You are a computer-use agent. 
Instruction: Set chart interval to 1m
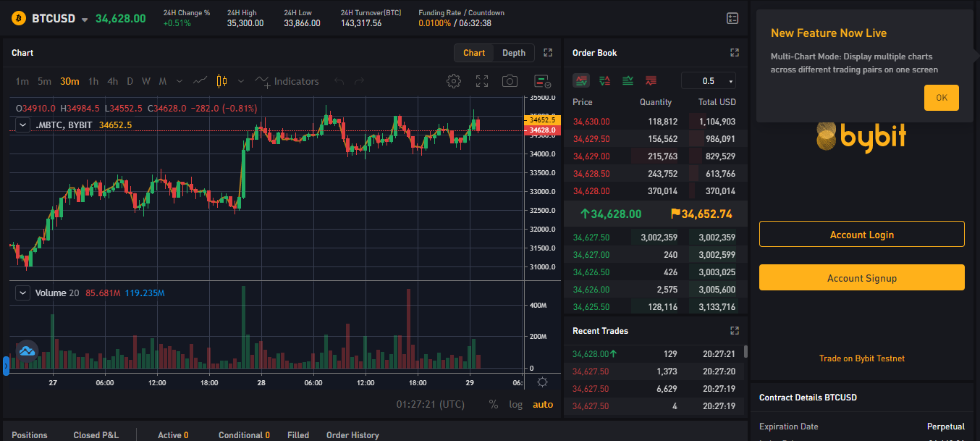coord(22,81)
